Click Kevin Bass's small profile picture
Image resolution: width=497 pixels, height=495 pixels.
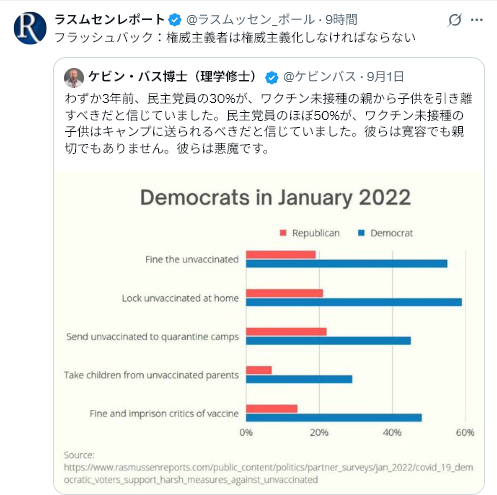(74, 78)
